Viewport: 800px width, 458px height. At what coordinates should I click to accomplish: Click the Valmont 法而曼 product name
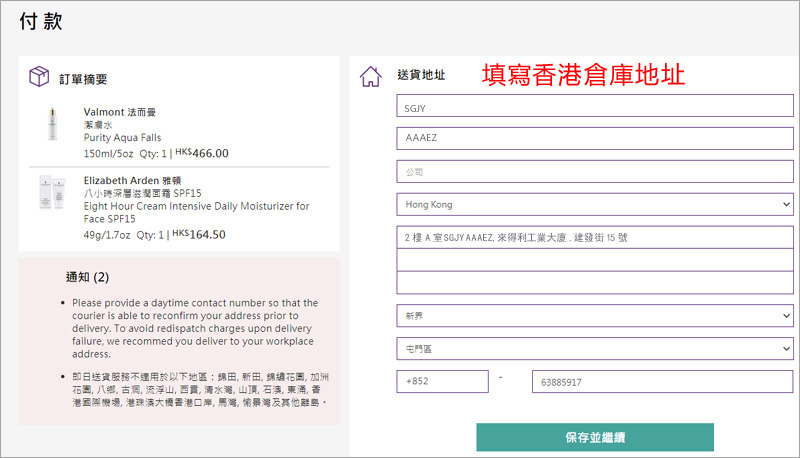[120, 111]
